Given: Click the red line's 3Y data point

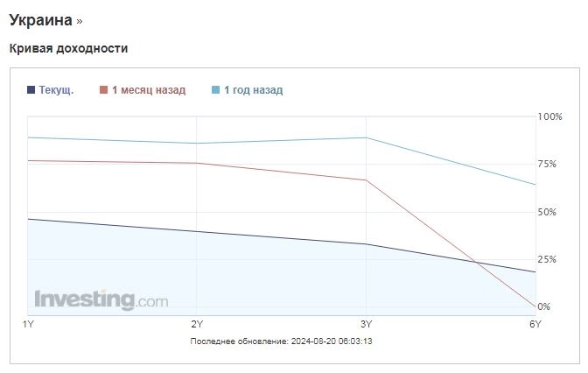Looking at the screenshot, I should coord(366,180).
